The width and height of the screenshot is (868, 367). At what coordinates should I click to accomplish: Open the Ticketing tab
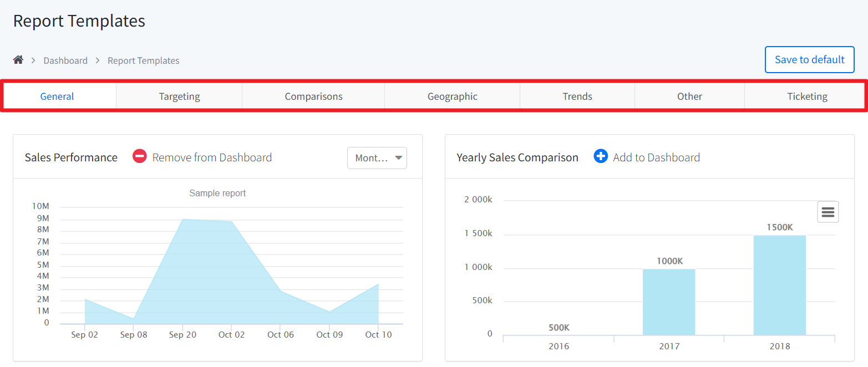coord(807,96)
